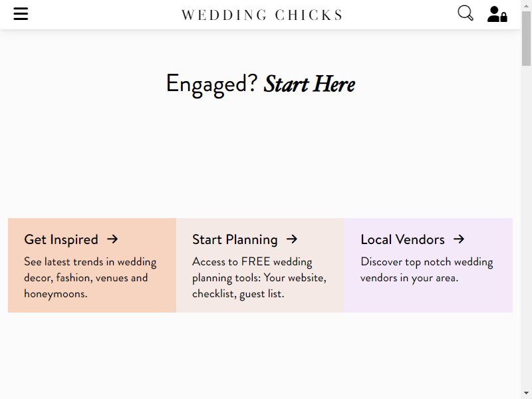Open the Start Planning heading link
The width and height of the screenshot is (532, 399).
[x=235, y=239]
